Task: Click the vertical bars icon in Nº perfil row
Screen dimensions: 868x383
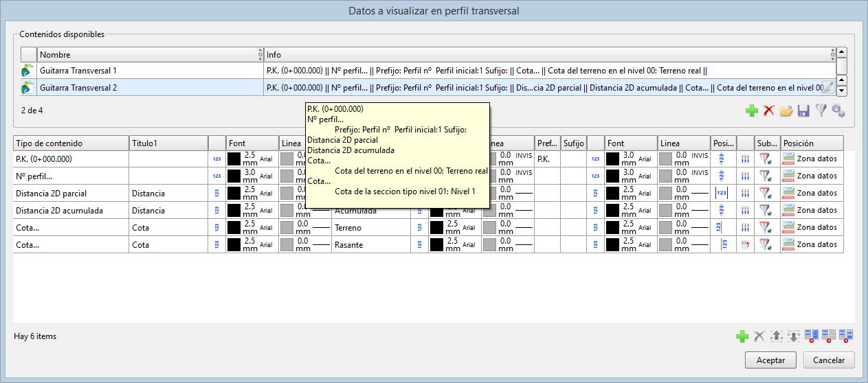Action: tap(745, 176)
